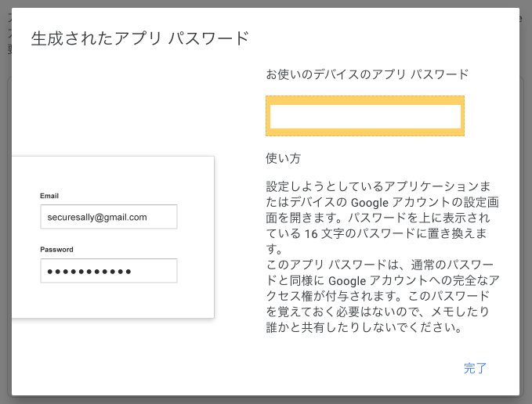Click the paragraph starting このアプリ パスワードは
This screenshot has width=532, height=404.
coord(382,296)
